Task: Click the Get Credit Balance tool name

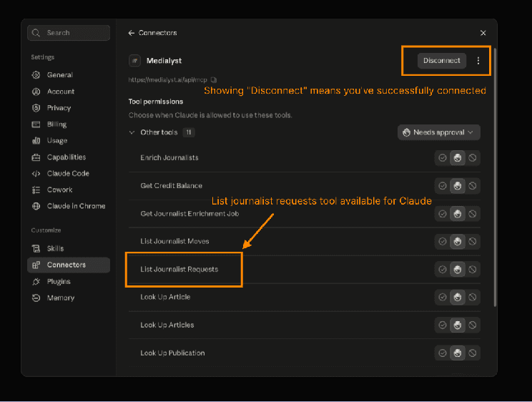Action: point(172,186)
